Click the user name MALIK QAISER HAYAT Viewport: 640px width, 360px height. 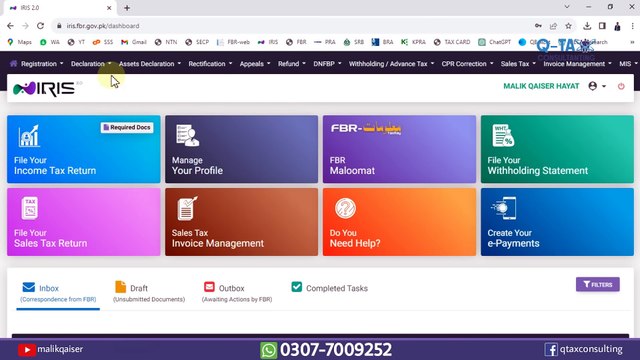coord(541,86)
